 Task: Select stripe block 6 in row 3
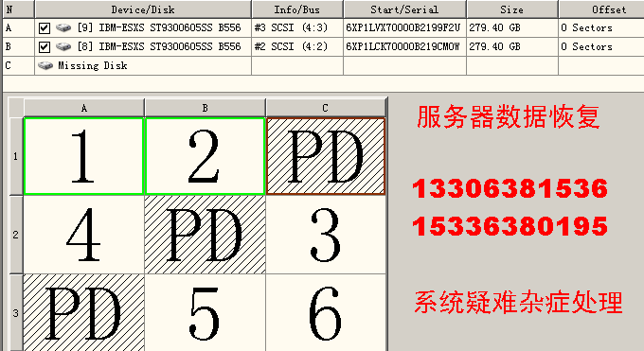pyautogui.click(x=326, y=312)
